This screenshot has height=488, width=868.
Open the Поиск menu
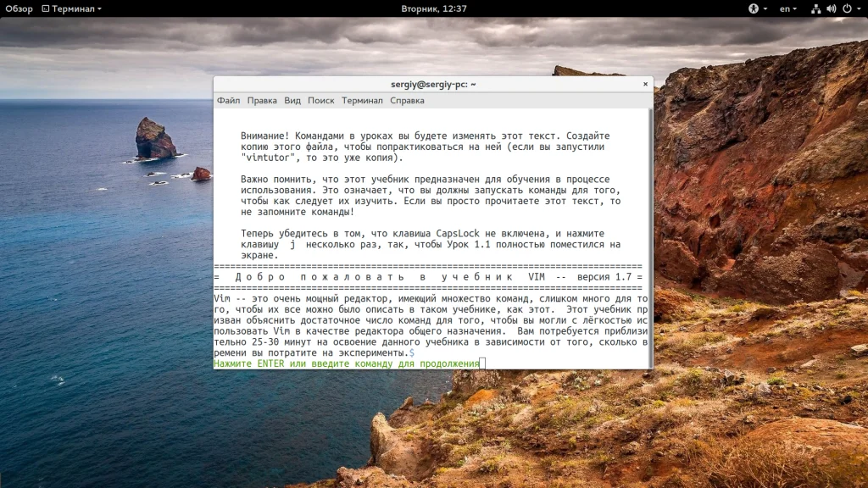321,100
